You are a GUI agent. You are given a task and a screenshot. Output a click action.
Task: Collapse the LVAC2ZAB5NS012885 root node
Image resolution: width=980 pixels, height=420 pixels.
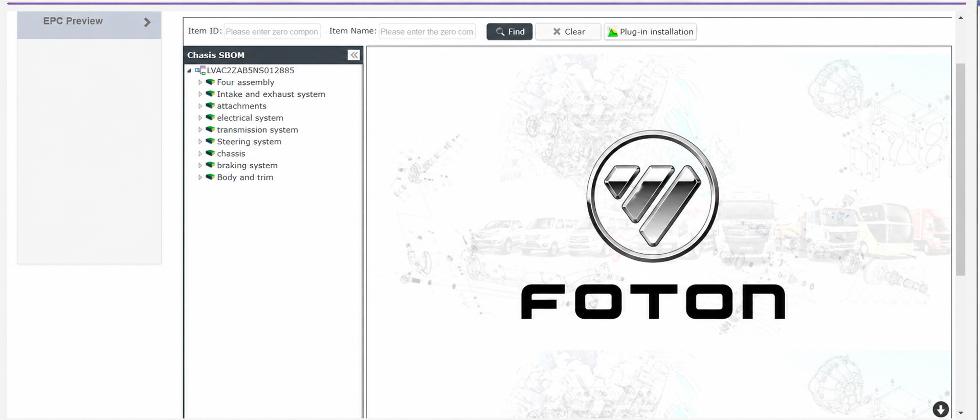point(189,71)
